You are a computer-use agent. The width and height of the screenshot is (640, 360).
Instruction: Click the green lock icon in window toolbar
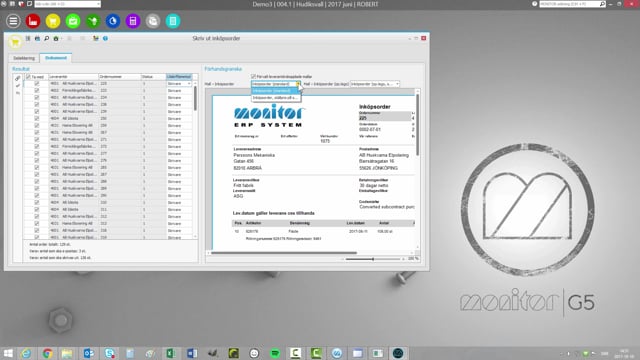click(x=56, y=38)
